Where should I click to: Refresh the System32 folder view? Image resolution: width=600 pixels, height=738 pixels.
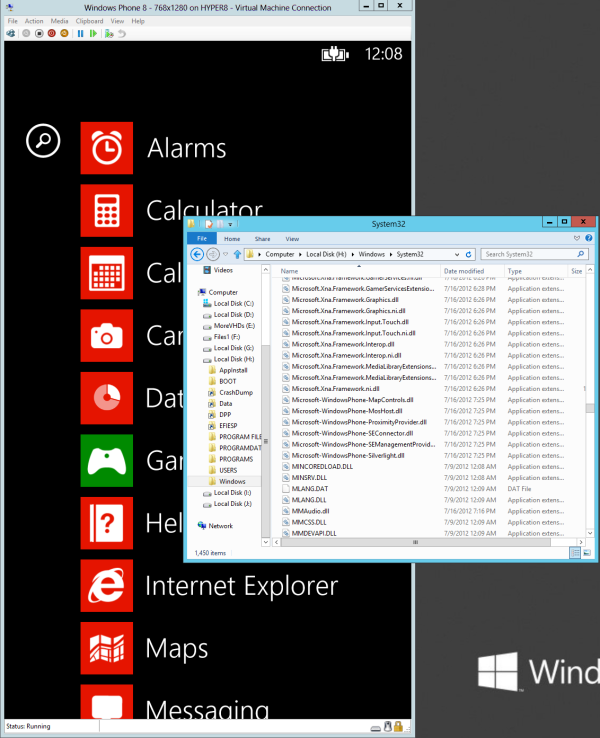[468, 254]
